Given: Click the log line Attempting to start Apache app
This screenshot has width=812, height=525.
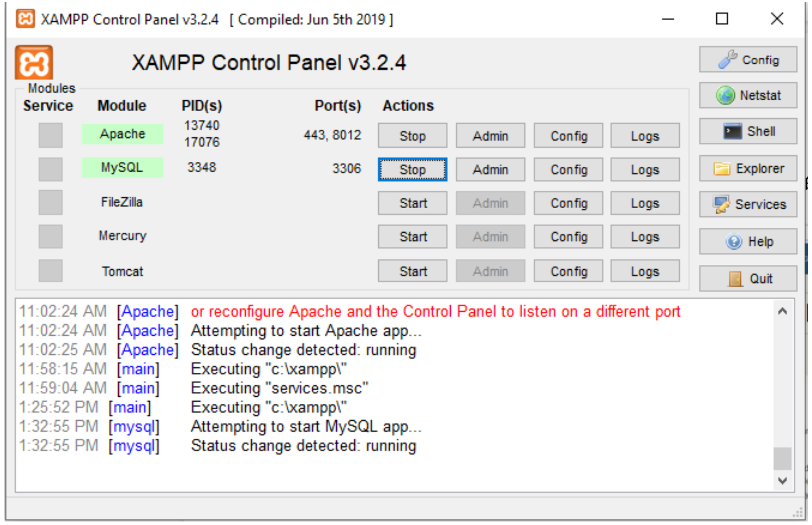Looking at the screenshot, I should tap(306, 330).
